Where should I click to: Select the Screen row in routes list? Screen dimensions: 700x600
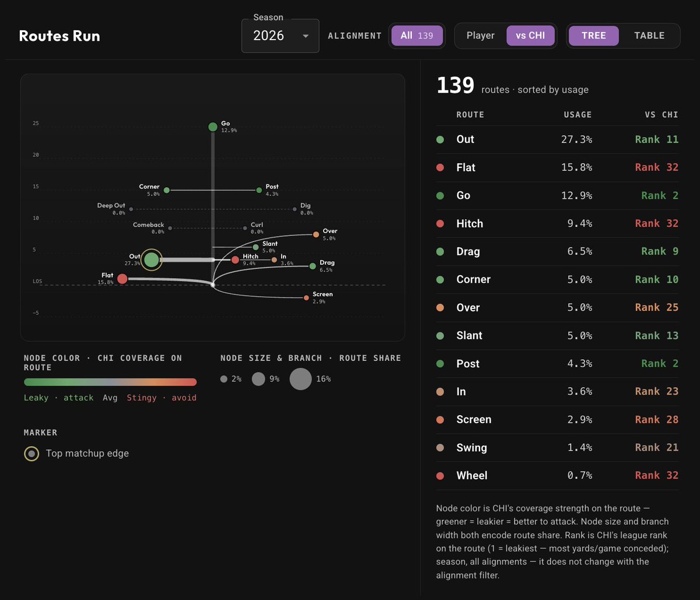click(558, 419)
